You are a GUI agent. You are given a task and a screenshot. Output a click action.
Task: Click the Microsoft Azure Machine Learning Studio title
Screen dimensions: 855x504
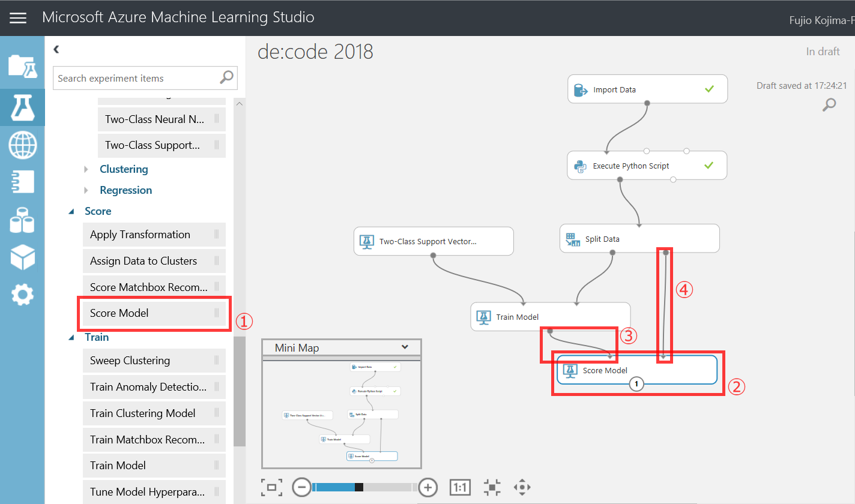click(178, 17)
